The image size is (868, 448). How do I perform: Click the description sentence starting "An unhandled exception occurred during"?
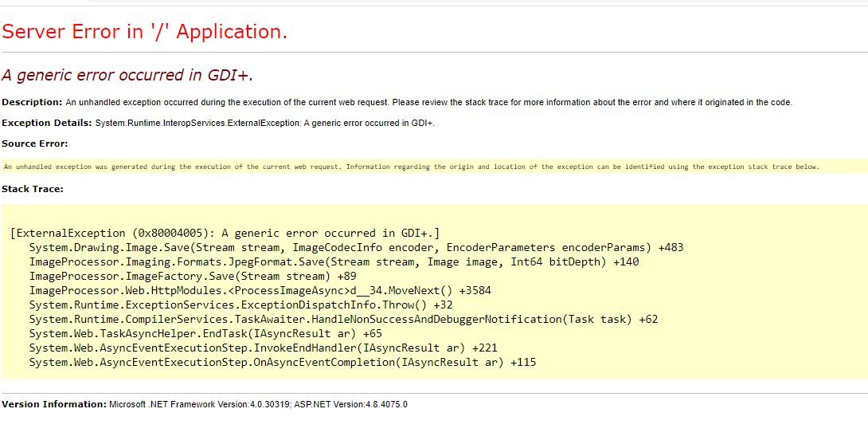(x=429, y=102)
